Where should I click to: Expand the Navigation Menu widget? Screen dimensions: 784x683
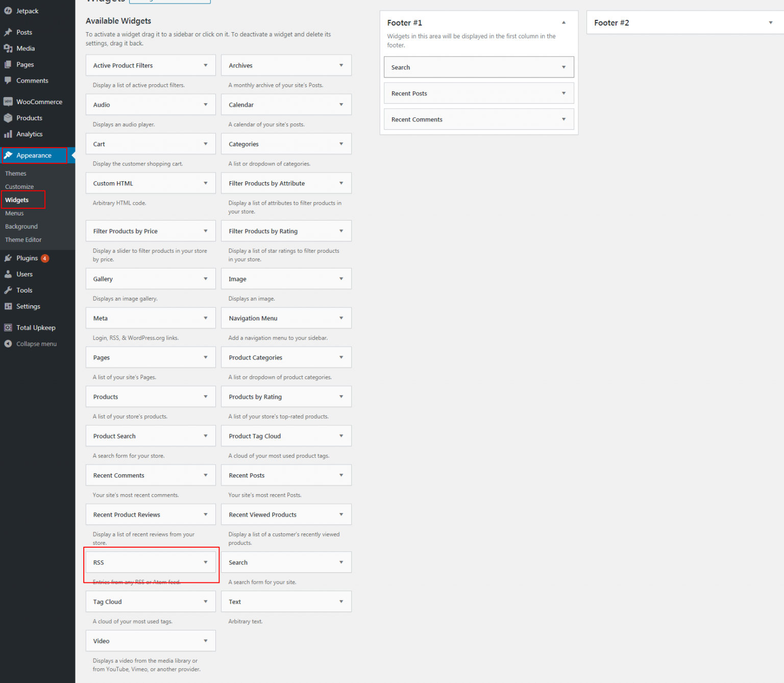tap(341, 318)
